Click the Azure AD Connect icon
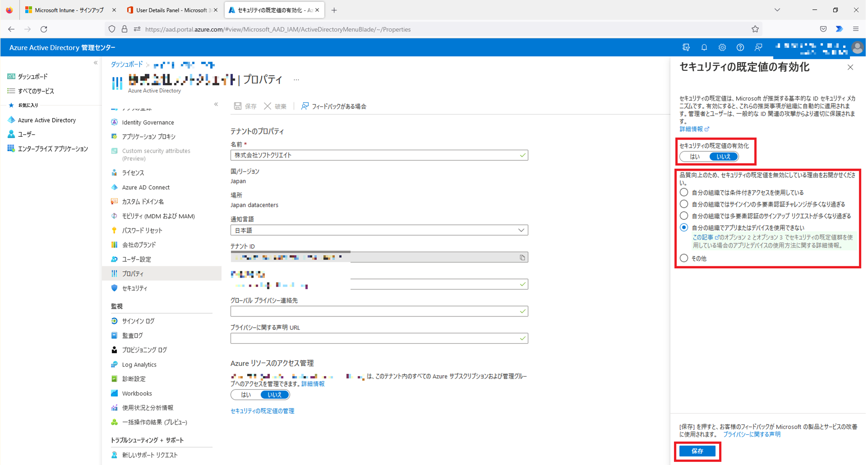This screenshot has height=465, width=868. [x=114, y=187]
